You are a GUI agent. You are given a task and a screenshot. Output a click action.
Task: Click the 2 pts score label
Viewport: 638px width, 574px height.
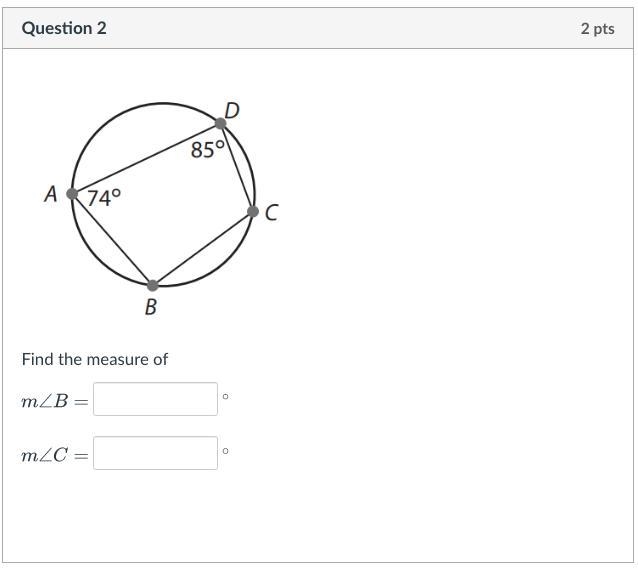[x=597, y=28]
